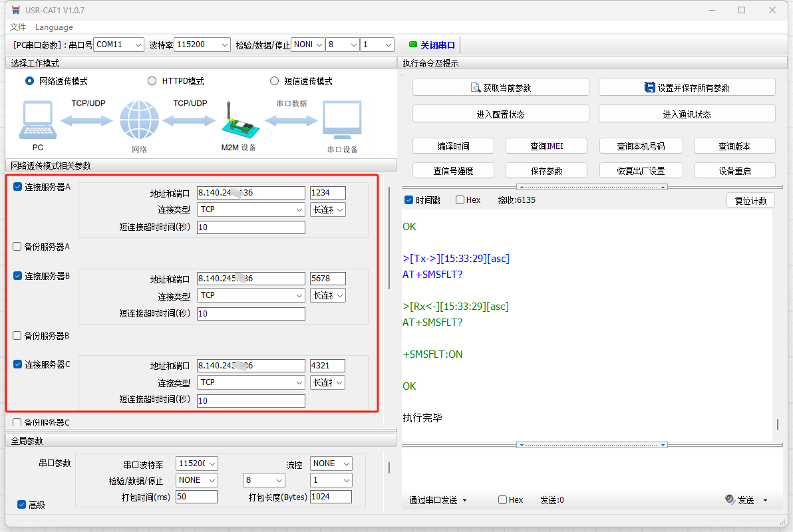The width and height of the screenshot is (793, 532).
Task: Click the green close serial port icon
Action: [413, 45]
